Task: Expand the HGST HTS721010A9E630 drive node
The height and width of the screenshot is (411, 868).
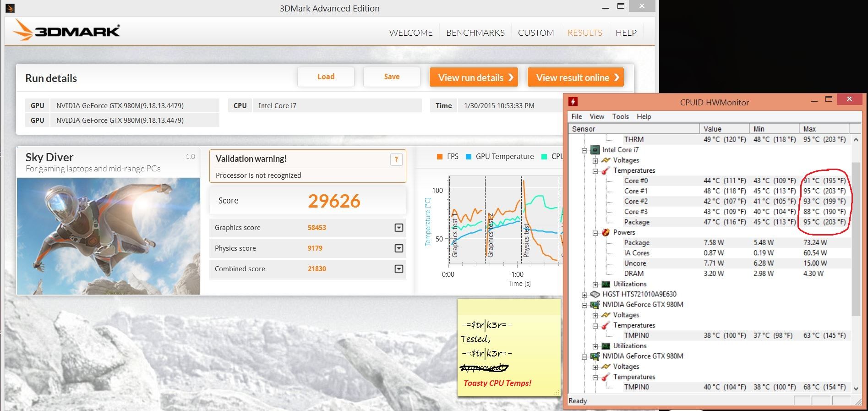Action: tap(584, 295)
